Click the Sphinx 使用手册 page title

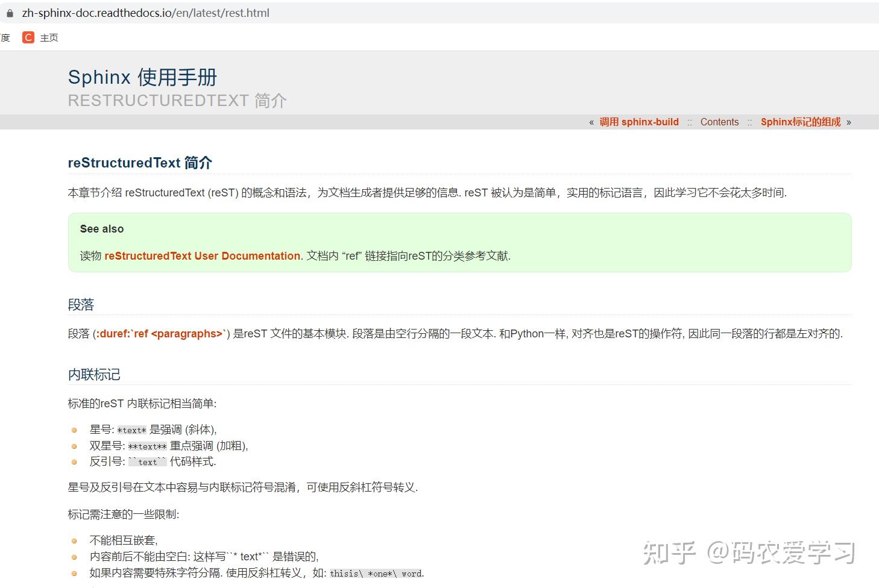(x=142, y=77)
